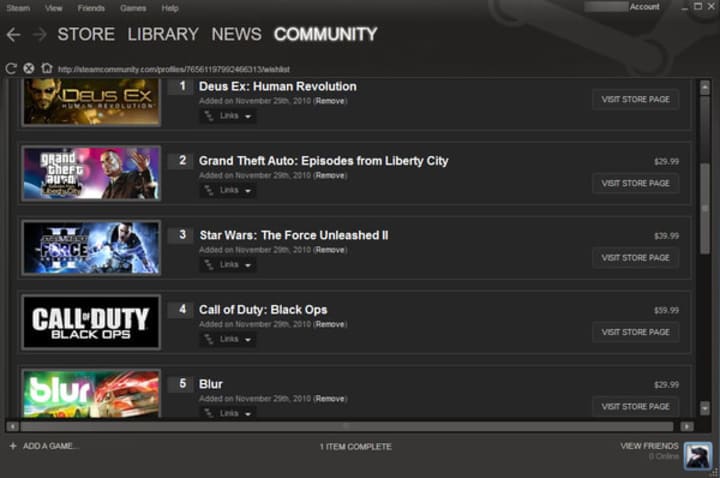The image size is (720, 478).
Task: Open Deus Ex Human Revolution thumbnail
Action: click(x=91, y=101)
